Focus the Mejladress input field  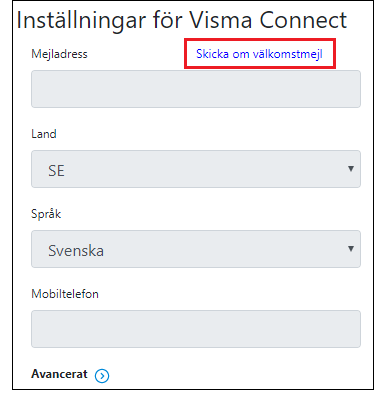[196, 89]
